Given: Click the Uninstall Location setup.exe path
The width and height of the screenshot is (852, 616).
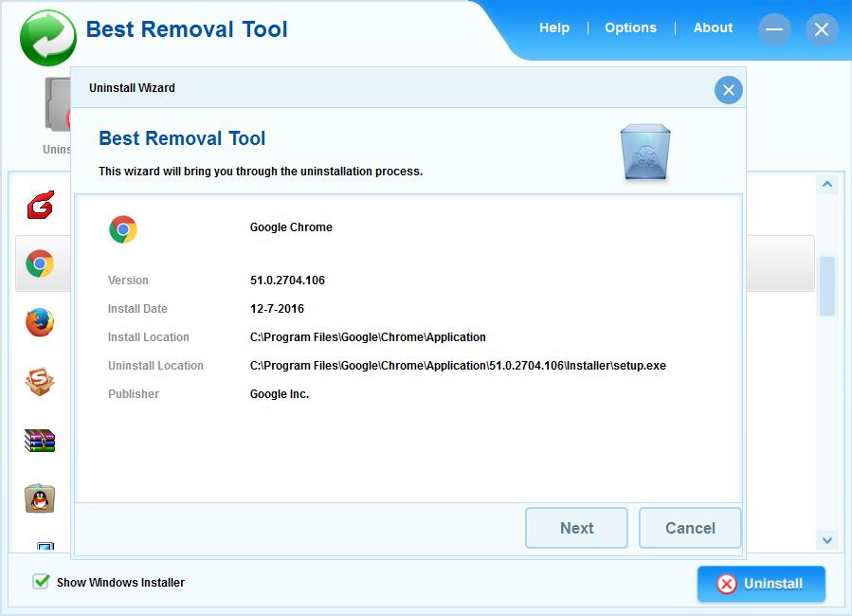Looking at the screenshot, I should tap(458, 366).
